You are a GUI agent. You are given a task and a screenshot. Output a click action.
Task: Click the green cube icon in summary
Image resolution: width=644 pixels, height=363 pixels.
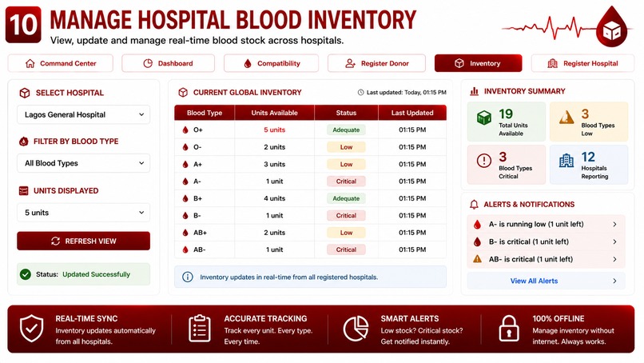(x=484, y=118)
